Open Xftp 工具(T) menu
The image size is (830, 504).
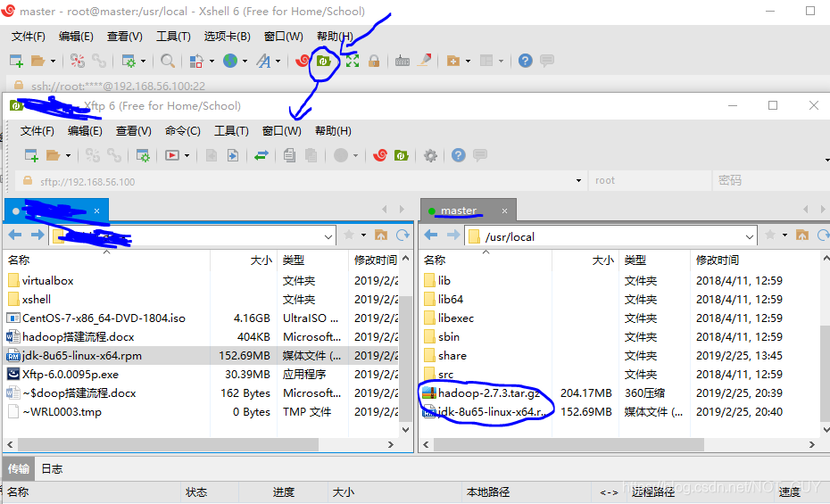pos(231,131)
